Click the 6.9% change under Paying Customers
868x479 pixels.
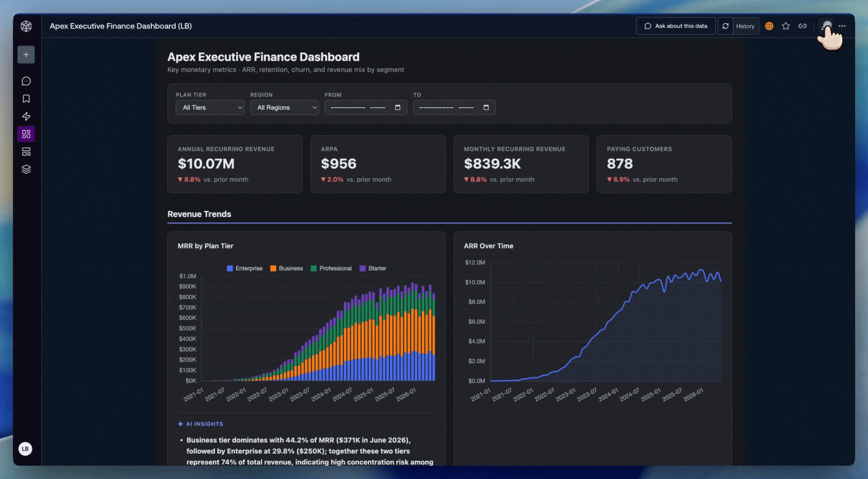tap(619, 180)
